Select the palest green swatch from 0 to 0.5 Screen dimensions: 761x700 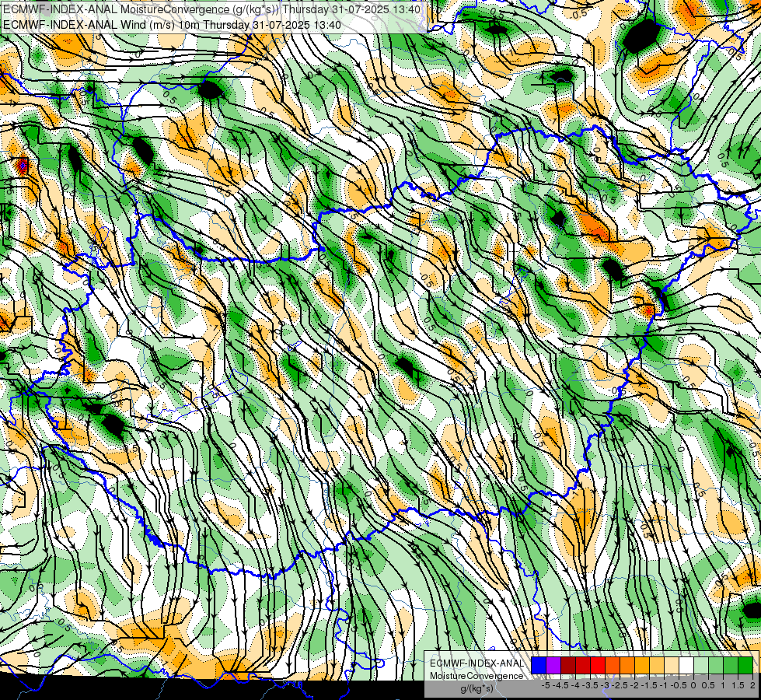click(x=701, y=665)
